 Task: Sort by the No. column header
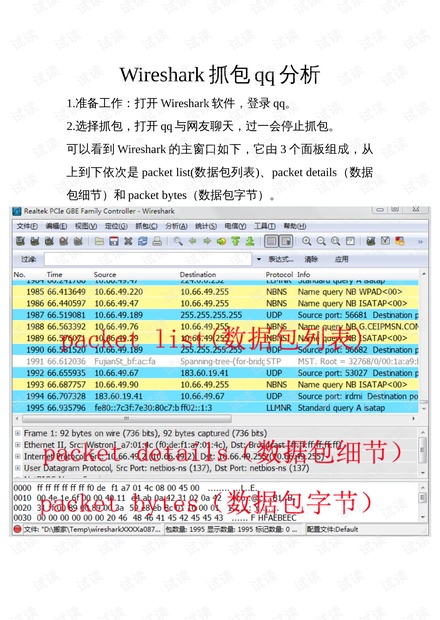[x=19, y=274]
